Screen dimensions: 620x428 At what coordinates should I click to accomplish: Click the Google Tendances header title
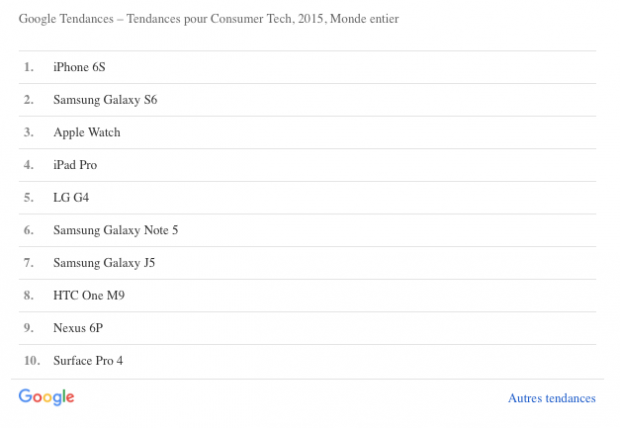tap(209, 19)
